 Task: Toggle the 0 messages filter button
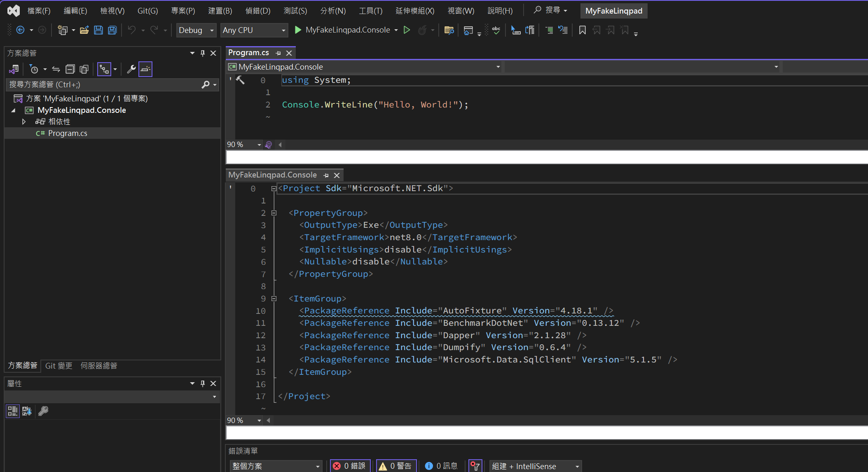(441, 466)
